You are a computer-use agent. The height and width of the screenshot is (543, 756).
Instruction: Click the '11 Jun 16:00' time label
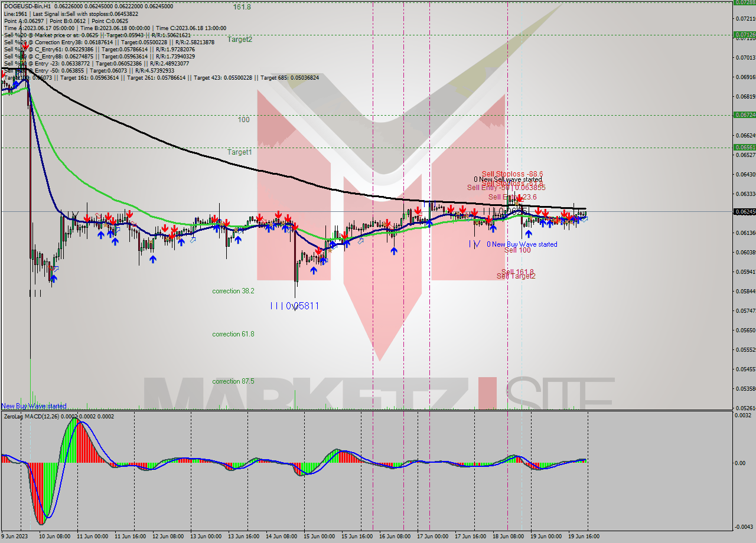(130, 537)
